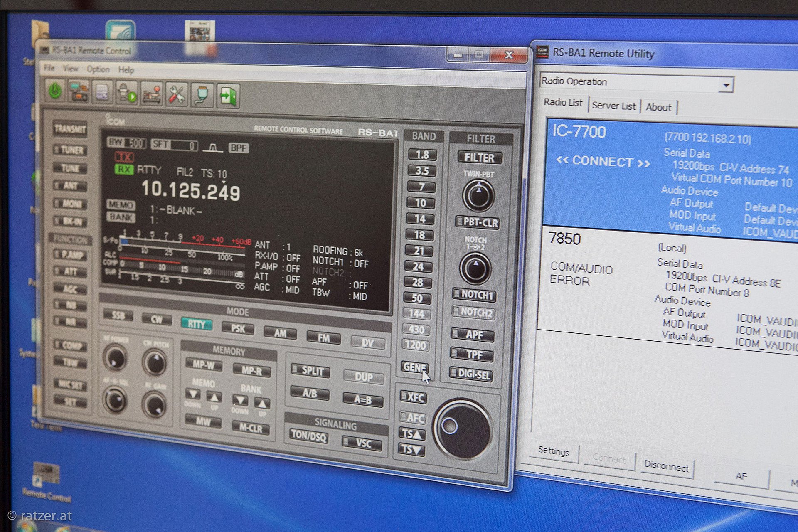
Task: Open the Help menu
Action: click(x=126, y=70)
